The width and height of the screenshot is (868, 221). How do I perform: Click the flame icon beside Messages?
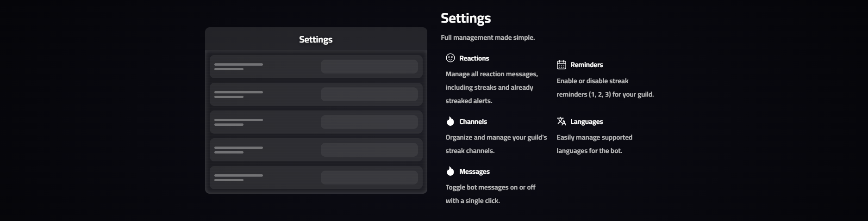(x=450, y=171)
